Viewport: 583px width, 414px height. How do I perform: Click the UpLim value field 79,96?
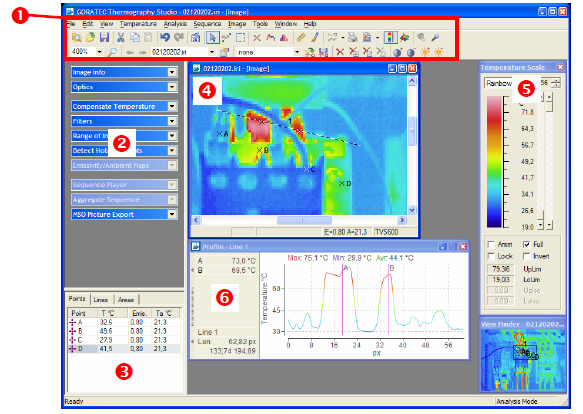point(501,269)
